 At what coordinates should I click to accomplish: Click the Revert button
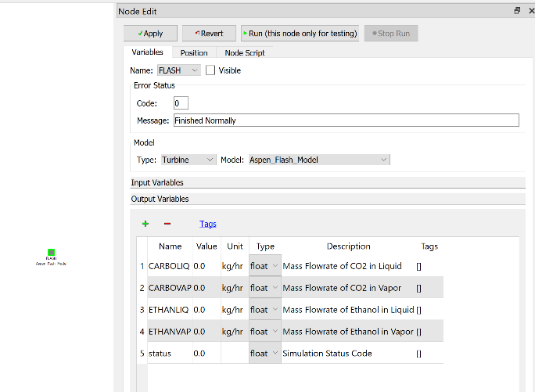tap(209, 34)
